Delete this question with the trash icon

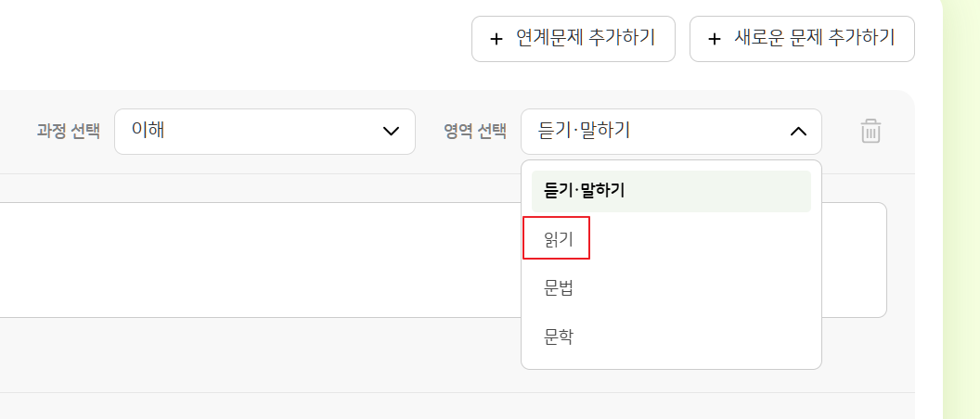click(x=870, y=131)
